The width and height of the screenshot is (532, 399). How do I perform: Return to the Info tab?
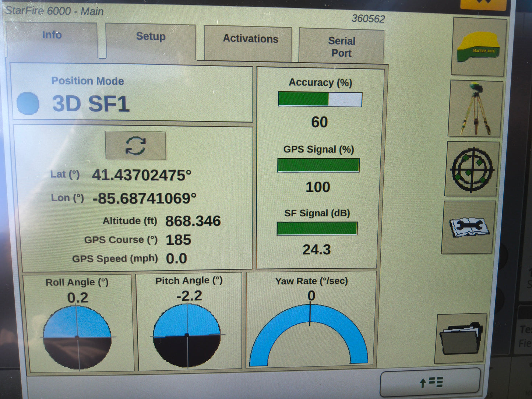52,35
